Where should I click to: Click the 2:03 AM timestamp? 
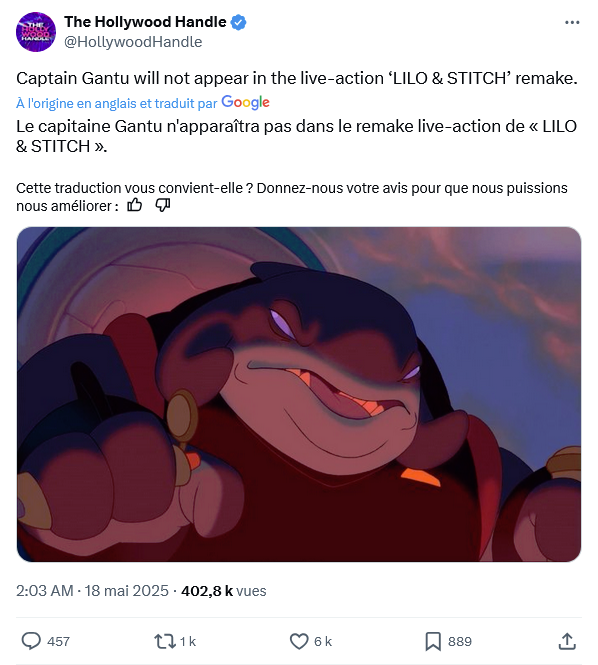45,591
